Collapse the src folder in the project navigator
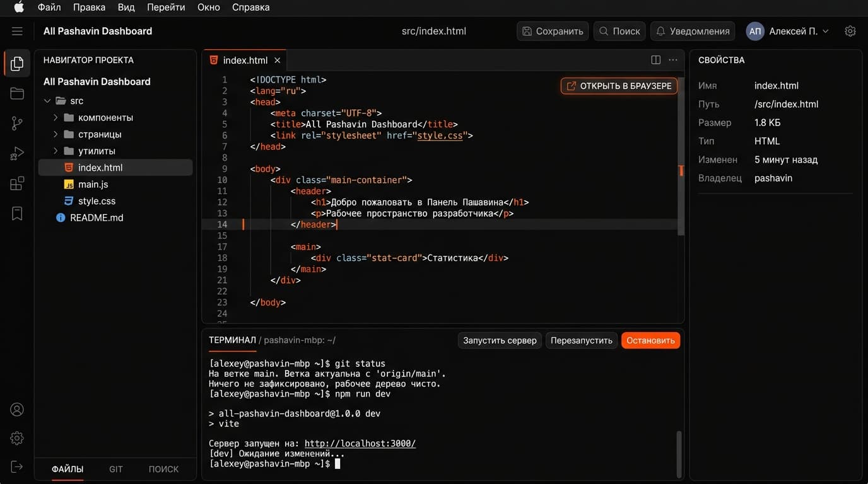 point(47,100)
